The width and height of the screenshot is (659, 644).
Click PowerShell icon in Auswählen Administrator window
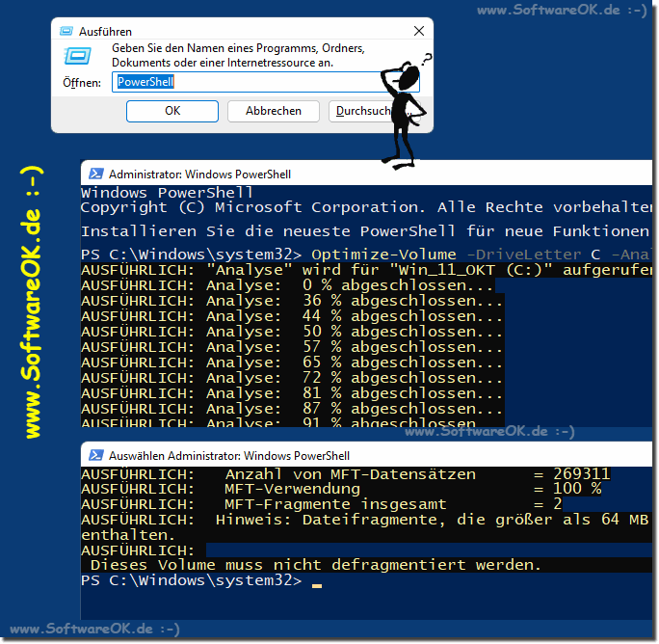click(x=96, y=455)
